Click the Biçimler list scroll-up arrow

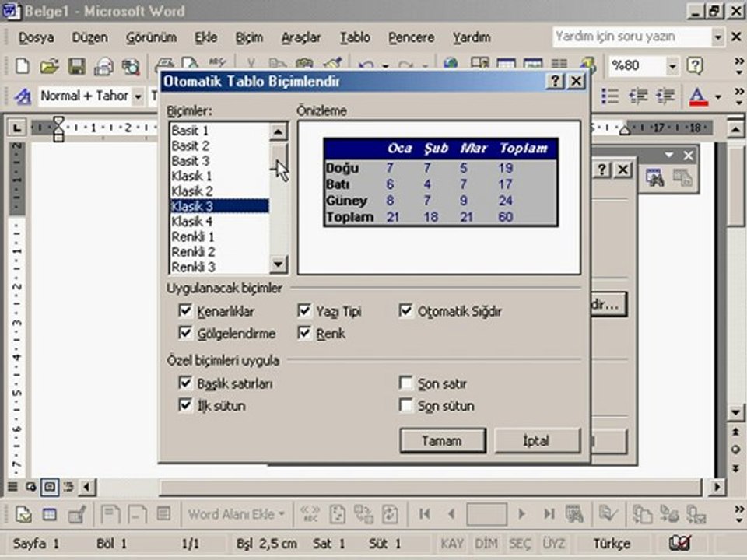(279, 131)
